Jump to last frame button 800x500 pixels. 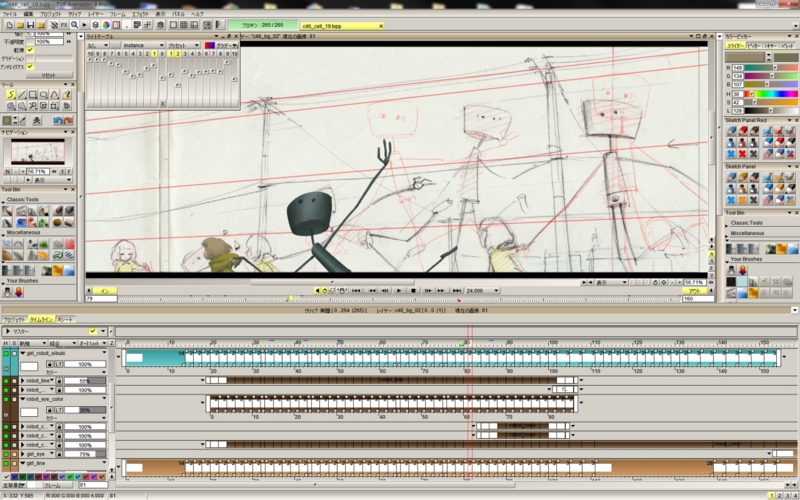[457, 290]
